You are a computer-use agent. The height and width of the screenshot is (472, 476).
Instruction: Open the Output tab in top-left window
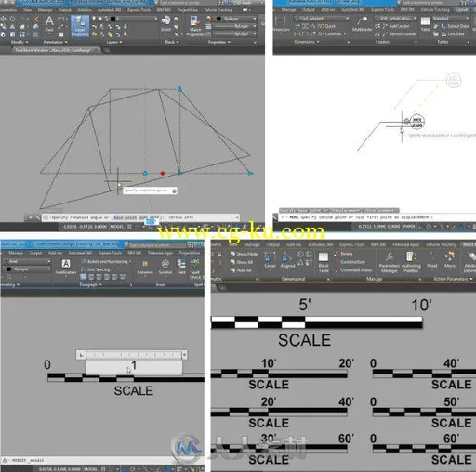click(x=64, y=10)
